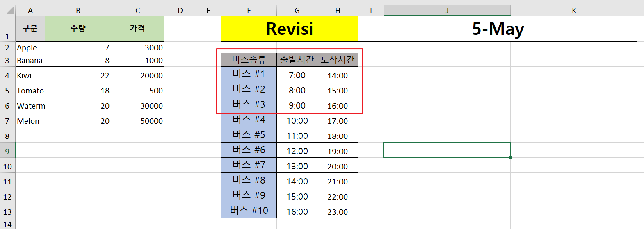This screenshot has width=644, height=229.
Task: Click the 구분 header cell
Action: click(30, 29)
